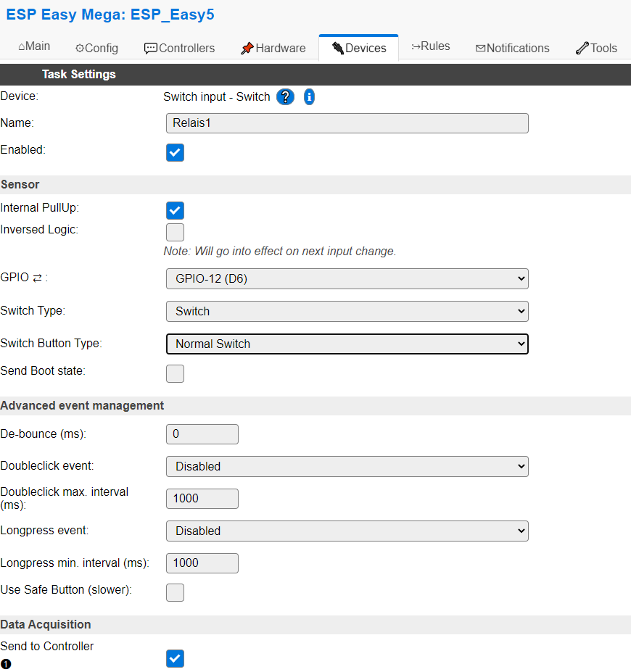631x672 pixels.
Task: Open the Switch Type dropdown
Action: tap(347, 312)
